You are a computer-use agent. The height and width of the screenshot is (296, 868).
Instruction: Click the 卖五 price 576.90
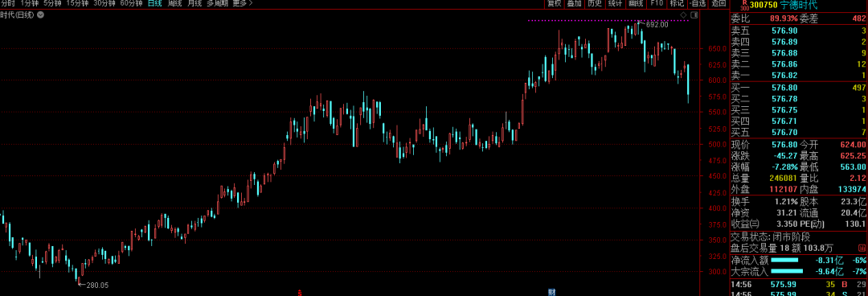784,31
